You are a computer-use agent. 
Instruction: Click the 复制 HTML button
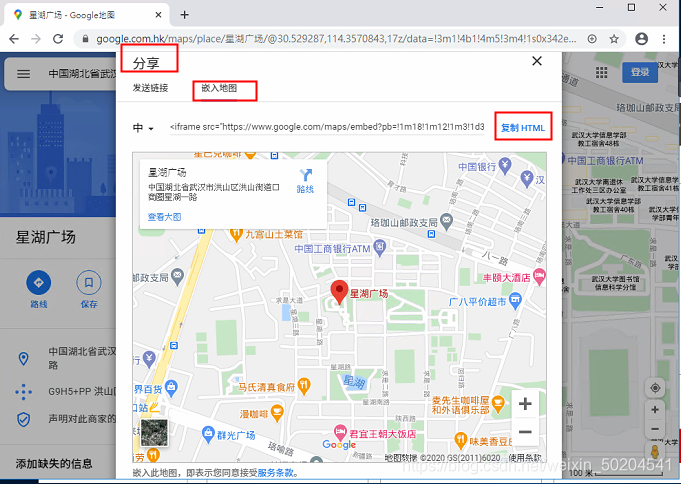click(x=523, y=128)
